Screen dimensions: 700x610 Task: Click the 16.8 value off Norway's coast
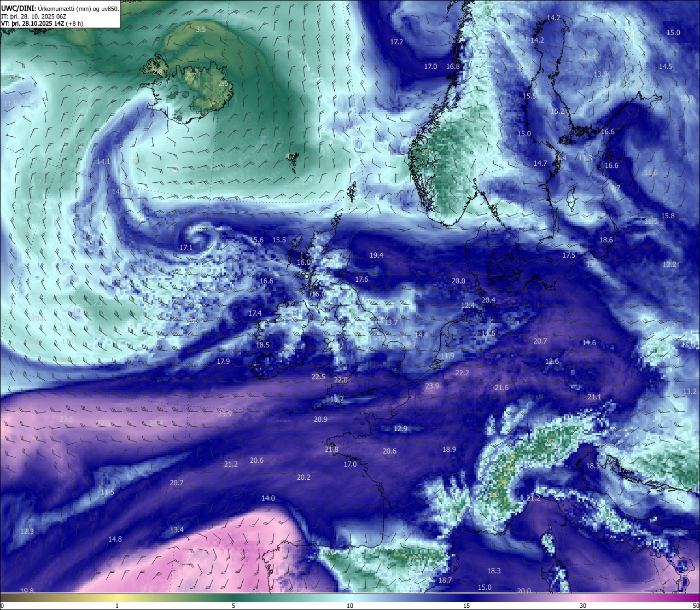tap(453, 66)
